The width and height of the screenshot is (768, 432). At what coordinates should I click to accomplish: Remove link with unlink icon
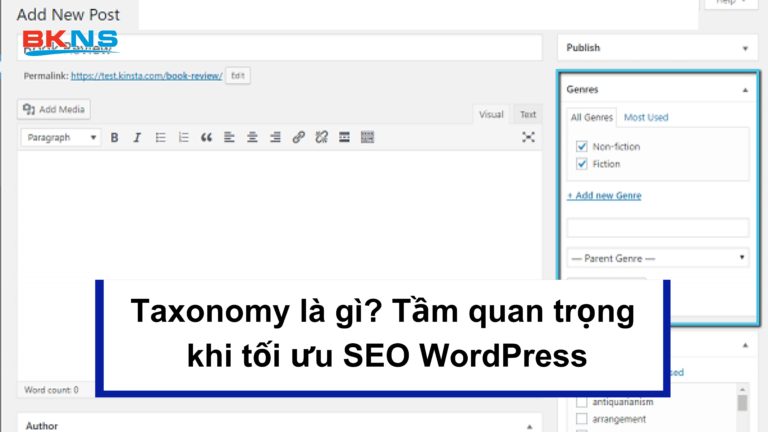pyautogui.click(x=321, y=138)
